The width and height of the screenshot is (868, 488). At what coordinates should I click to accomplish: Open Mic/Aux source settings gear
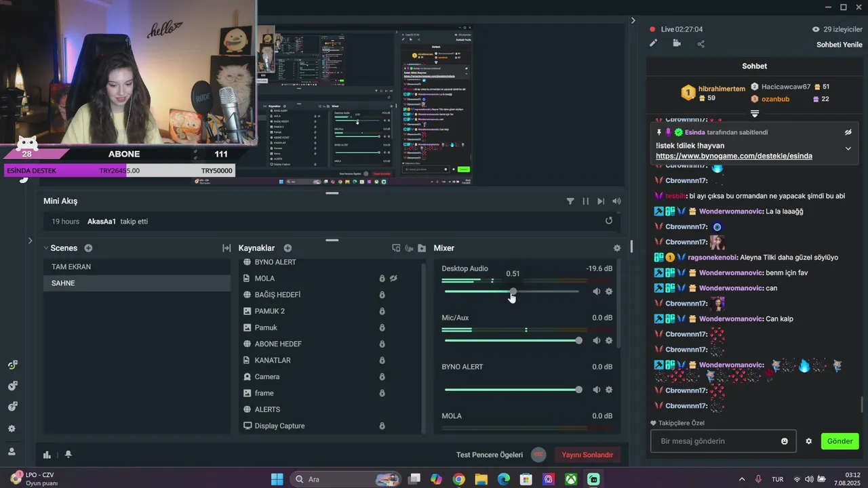609,340
